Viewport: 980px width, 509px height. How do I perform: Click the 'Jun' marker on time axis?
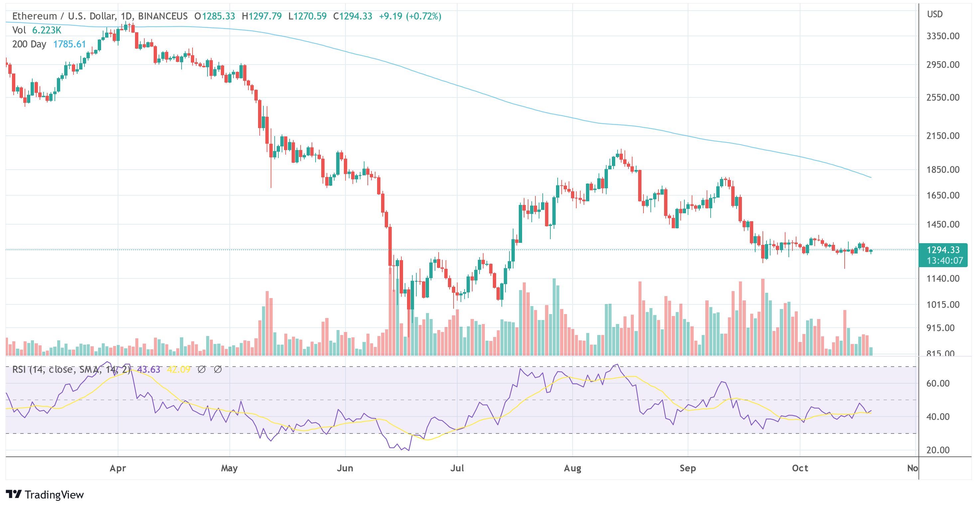click(x=345, y=468)
